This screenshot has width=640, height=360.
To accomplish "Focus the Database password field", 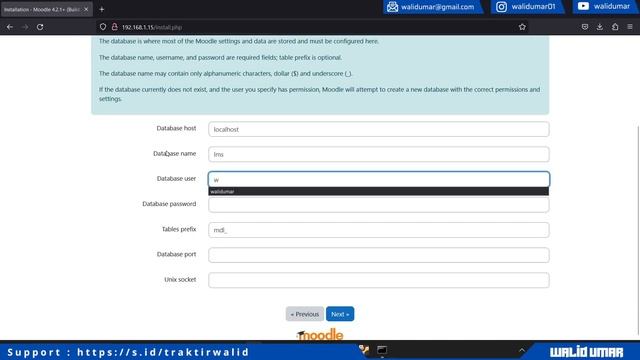I will coord(378,204).
